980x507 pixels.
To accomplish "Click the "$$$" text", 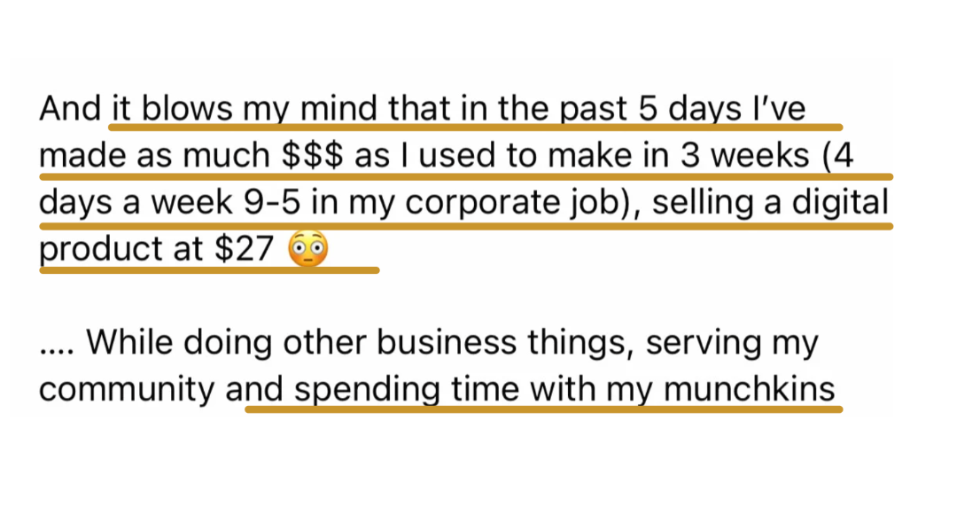I will coord(313,155).
